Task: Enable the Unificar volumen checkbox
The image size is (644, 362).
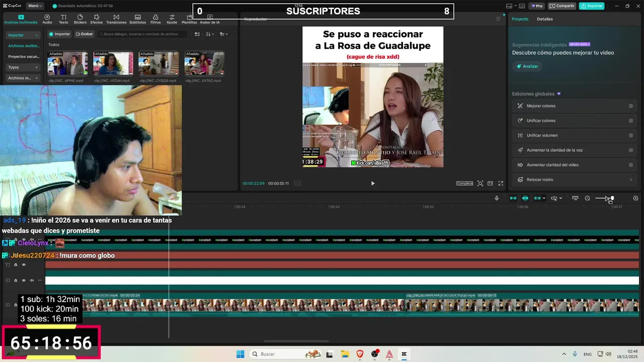Action: (x=631, y=135)
